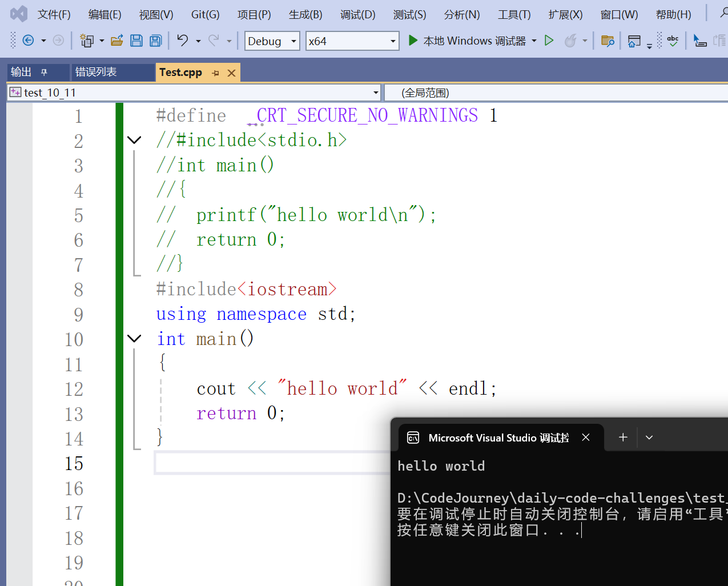The image size is (728, 586).
Task: Open the New Project dropdown arrow
Action: tap(102, 41)
